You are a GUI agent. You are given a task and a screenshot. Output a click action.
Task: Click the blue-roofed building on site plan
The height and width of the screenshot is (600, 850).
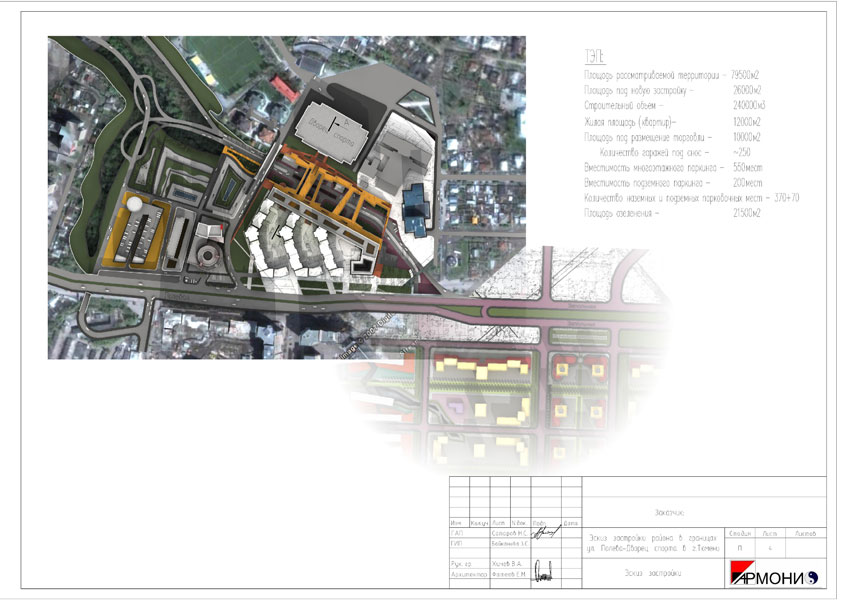click(x=416, y=209)
